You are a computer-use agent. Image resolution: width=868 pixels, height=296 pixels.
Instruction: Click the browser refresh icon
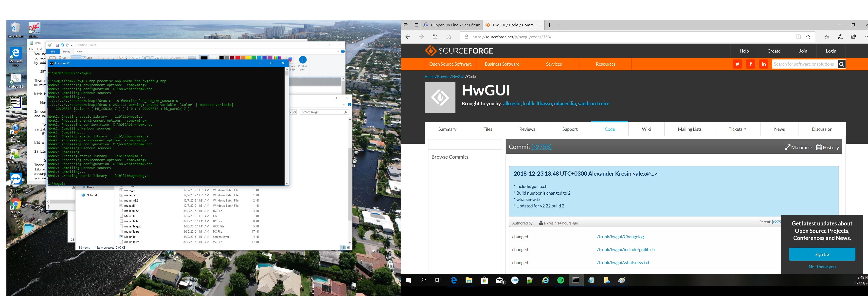(x=435, y=37)
